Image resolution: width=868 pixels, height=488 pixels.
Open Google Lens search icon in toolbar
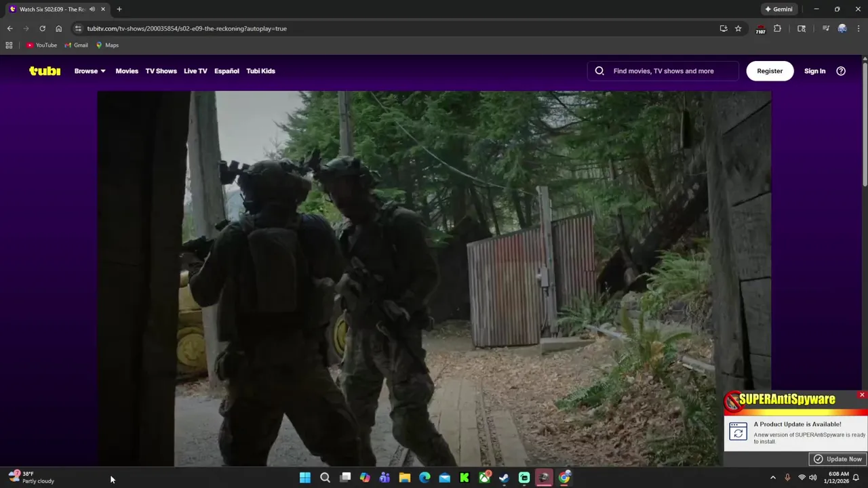click(x=802, y=28)
